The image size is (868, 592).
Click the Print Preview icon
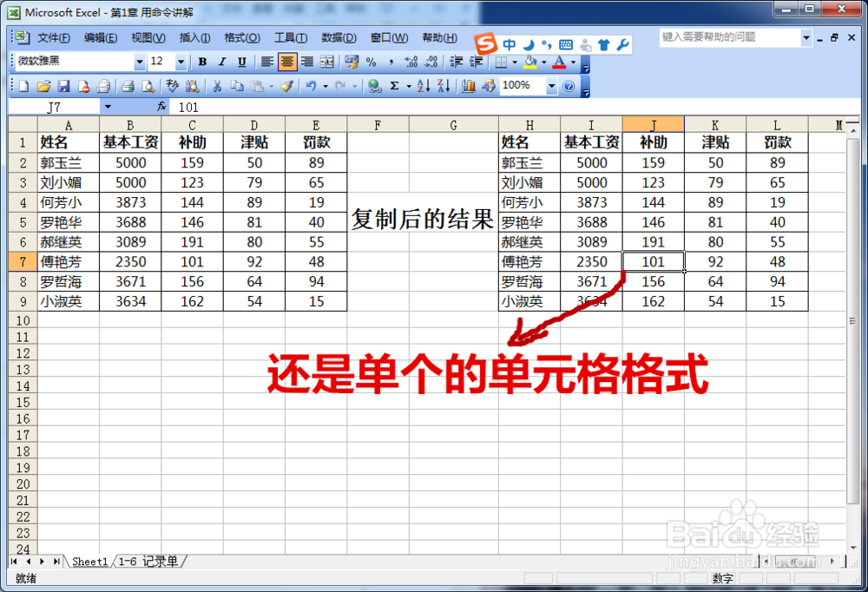pos(149,85)
